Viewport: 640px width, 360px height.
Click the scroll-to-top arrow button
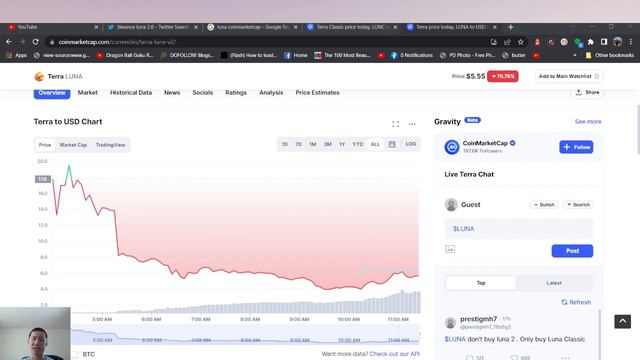[622, 321]
